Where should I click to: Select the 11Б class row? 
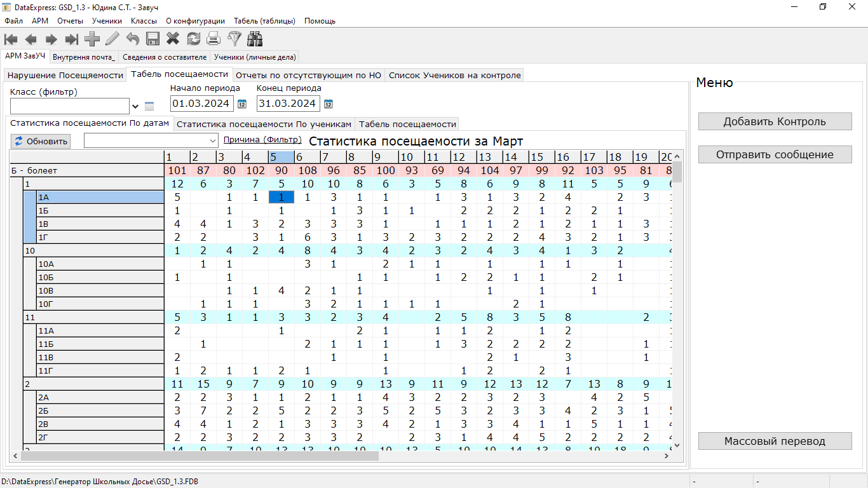tap(100, 344)
